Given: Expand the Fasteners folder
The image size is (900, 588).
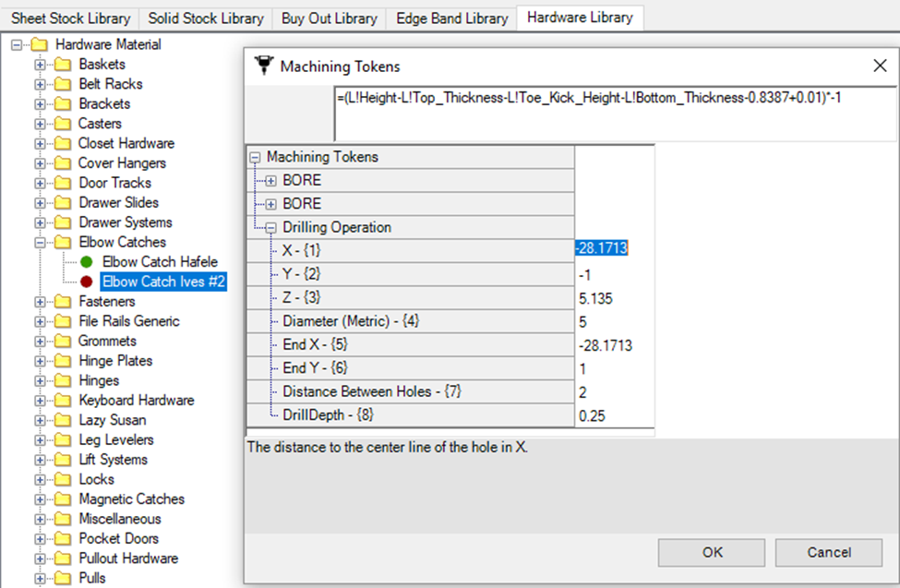Looking at the screenshot, I should point(40,302).
